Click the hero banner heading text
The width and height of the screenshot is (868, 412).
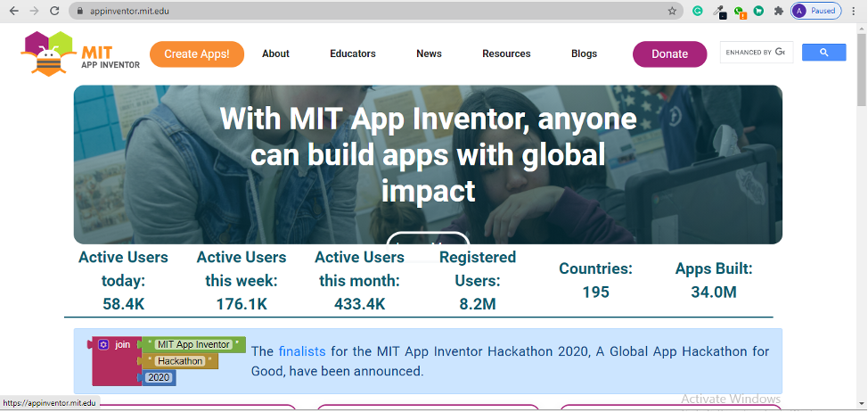click(428, 155)
